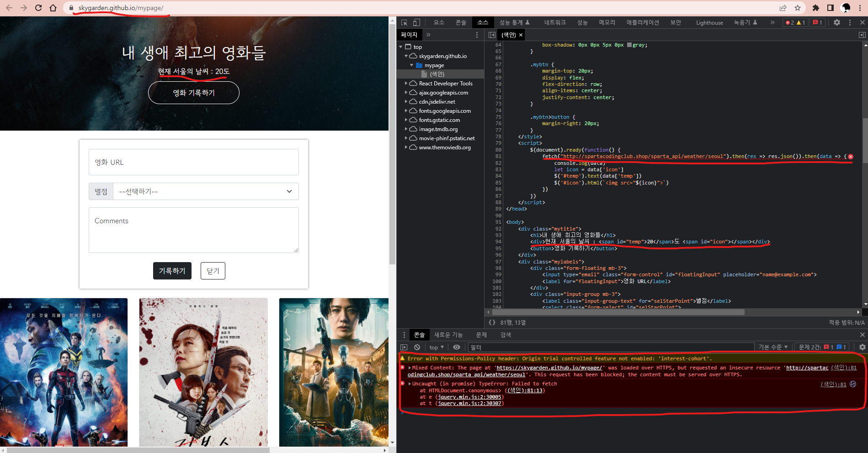The image size is (868, 453).
Task: Toggle the browser side panel icon
Action: (831, 8)
